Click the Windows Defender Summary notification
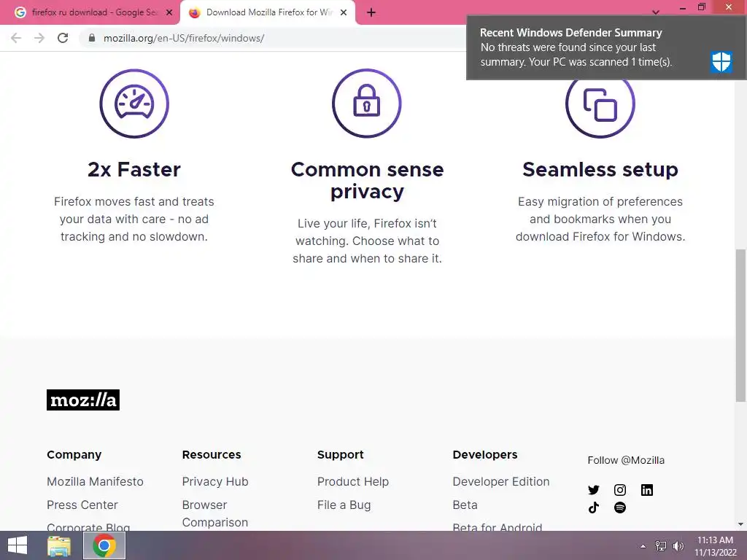 pos(606,47)
